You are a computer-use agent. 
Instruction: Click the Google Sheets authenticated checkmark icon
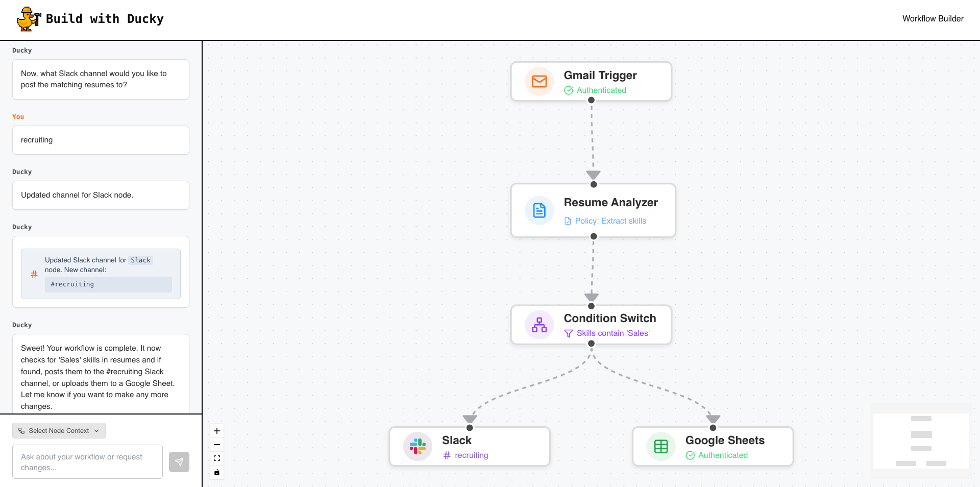[690, 455]
